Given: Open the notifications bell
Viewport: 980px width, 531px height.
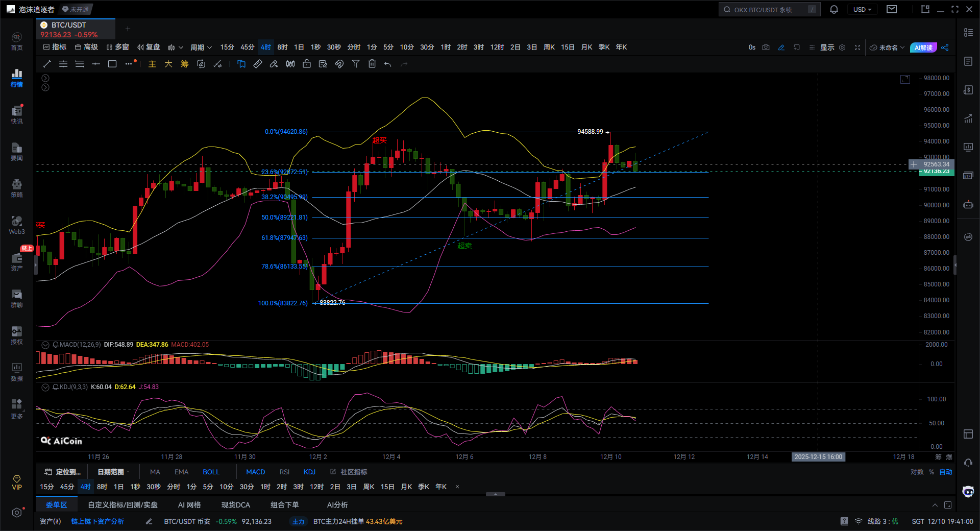Looking at the screenshot, I should [x=834, y=10].
